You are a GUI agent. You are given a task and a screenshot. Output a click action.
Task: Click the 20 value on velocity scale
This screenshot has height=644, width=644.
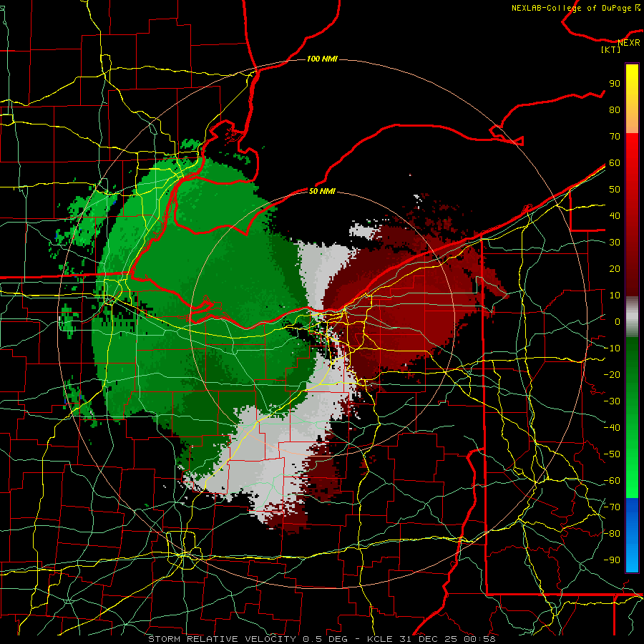coord(615,268)
